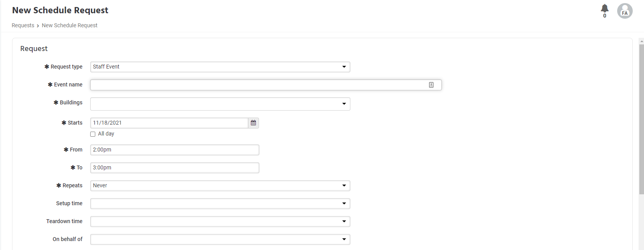Expand the On behalf of dropdown
Image resolution: width=644 pixels, height=250 pixels.
(x=220, y=239)
